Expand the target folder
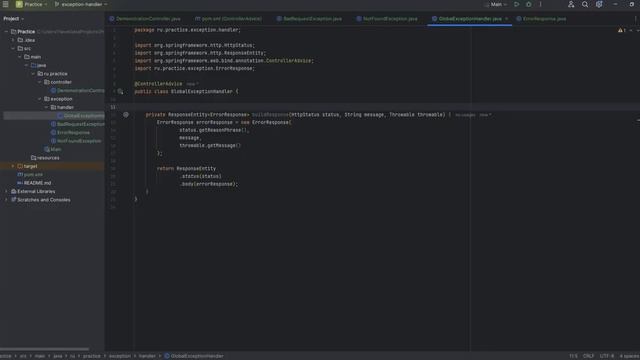The height and width of the screenshot is (360, 640). 13,166
